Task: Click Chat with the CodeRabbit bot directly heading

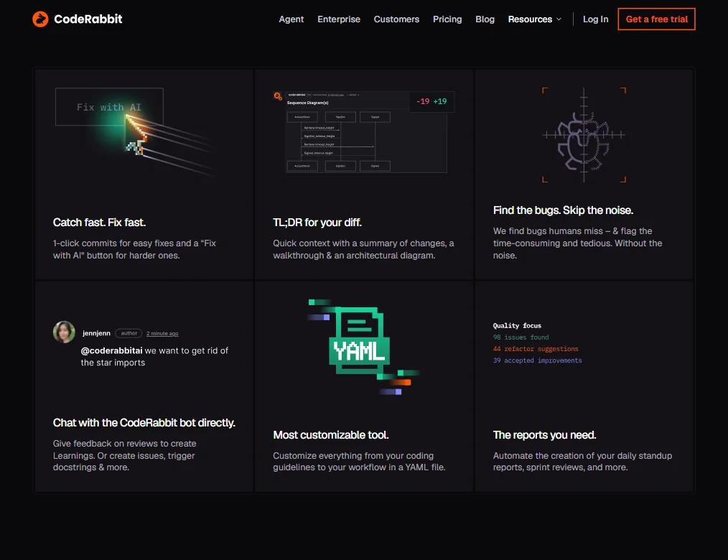Action: [144, 423]
